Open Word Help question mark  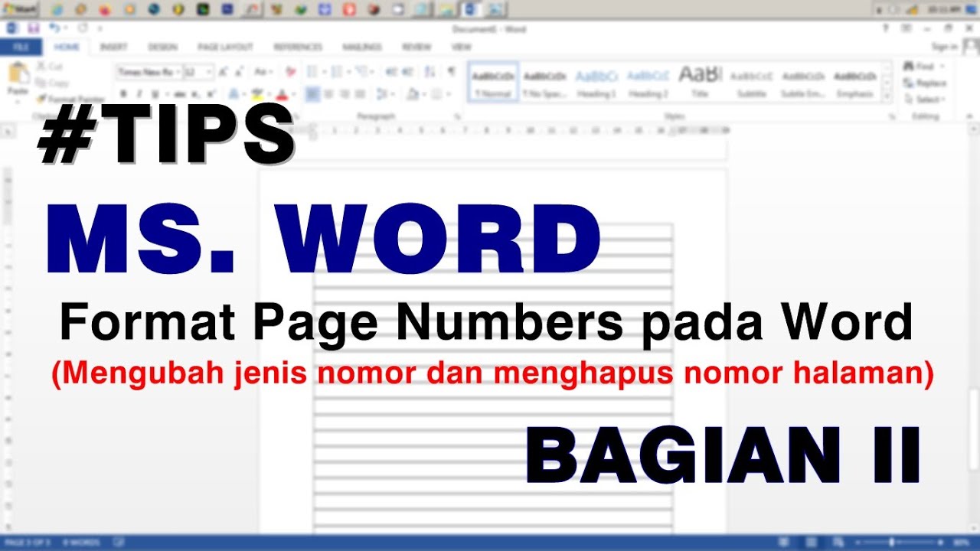(886, 28)
